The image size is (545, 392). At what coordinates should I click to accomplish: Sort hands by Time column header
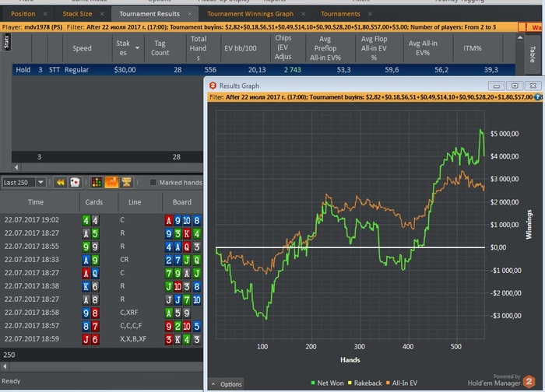pyautogui.click(x=36, y=202)
